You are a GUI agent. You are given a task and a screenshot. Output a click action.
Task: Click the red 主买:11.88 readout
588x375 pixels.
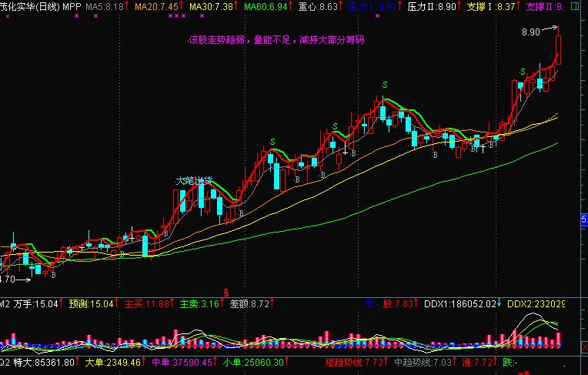(149, 303)
